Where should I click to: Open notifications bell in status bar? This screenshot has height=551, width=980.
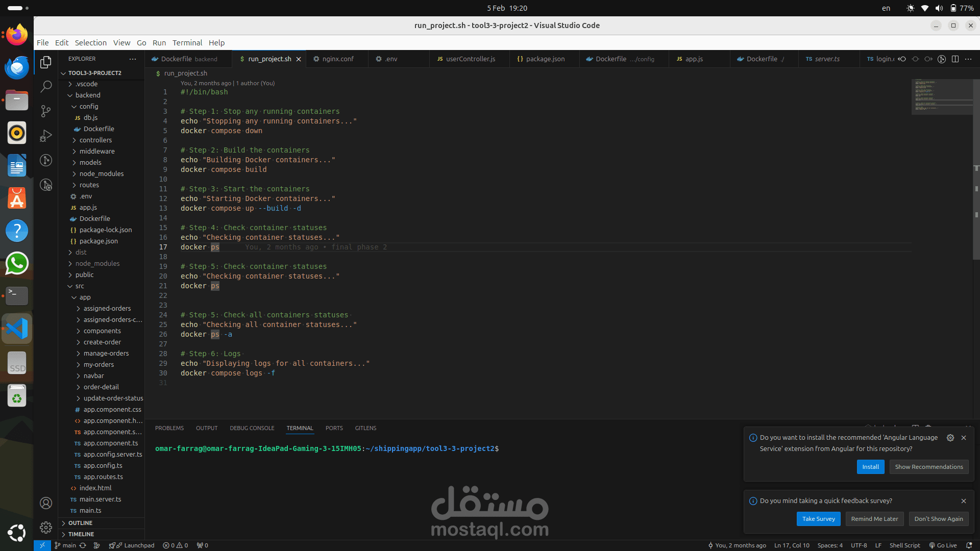969,545
